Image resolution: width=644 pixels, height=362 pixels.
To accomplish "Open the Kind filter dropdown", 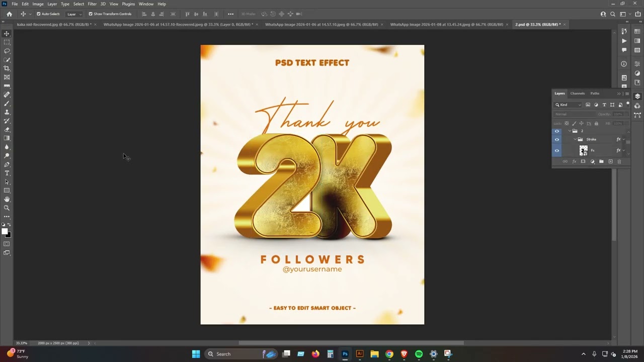I will pyautogui.click(x=568, y=105).
